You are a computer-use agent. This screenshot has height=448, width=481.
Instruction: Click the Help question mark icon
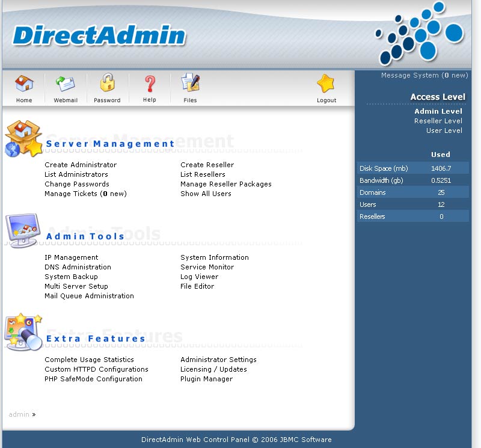click(149, 84)
